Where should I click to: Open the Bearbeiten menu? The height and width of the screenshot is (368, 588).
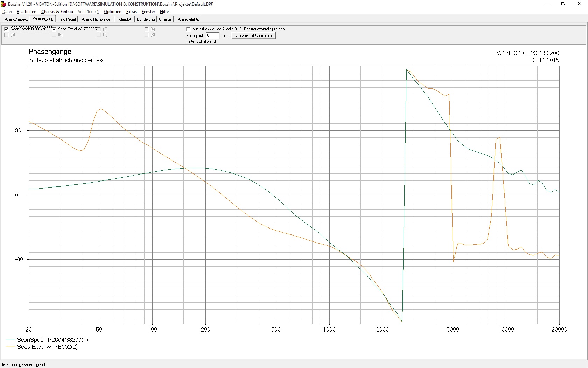[26, 12]
